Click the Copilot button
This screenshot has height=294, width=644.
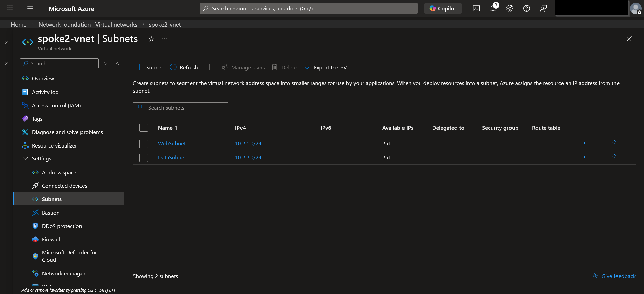pyautogui.click(x=443, y=8)
